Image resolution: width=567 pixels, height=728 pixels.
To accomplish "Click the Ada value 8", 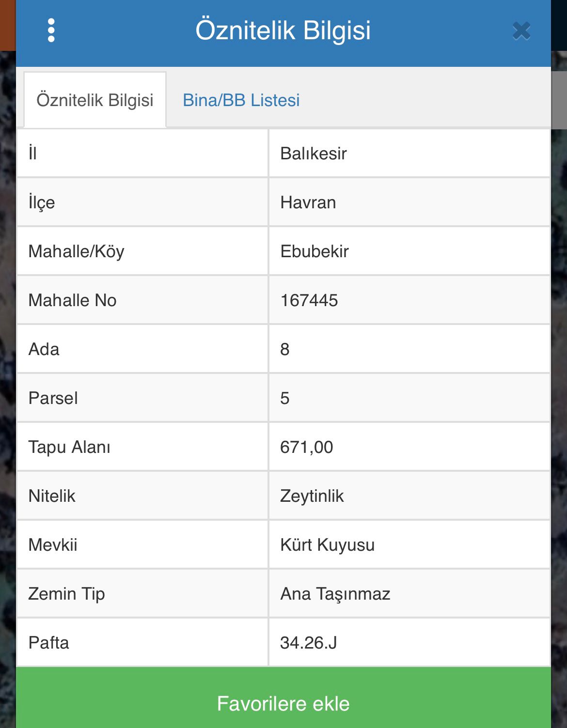I will pos(285,349).
